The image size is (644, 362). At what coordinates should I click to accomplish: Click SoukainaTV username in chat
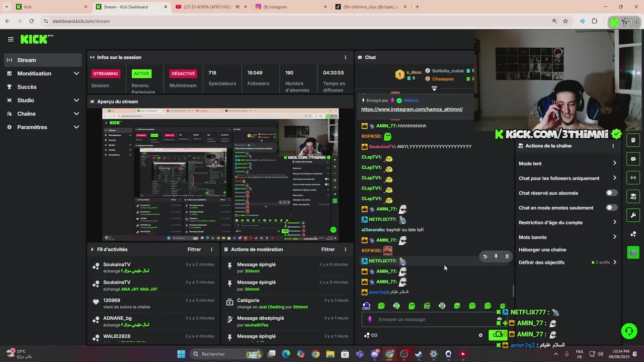pyautogui.click(x=382, y=146)
